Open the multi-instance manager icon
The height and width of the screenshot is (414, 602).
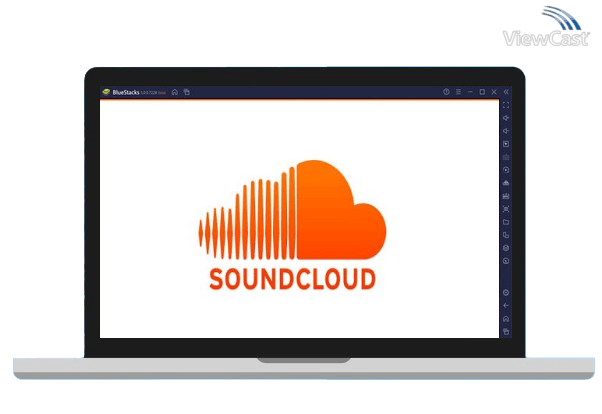506,235
